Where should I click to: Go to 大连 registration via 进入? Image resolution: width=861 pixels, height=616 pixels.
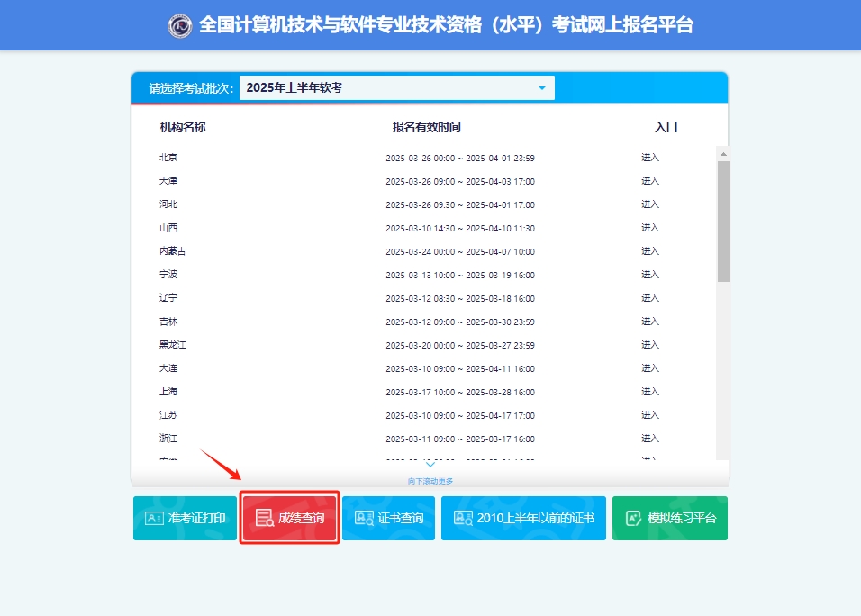(x=650, y=368)
